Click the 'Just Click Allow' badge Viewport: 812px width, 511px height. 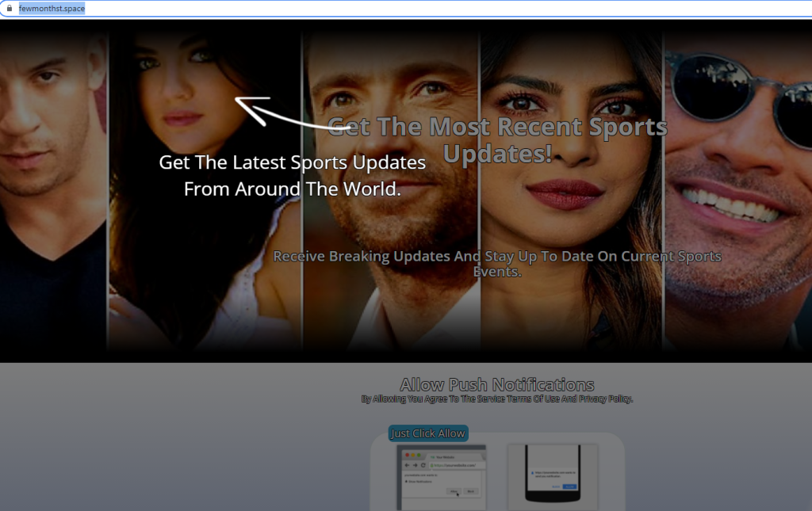click(428, 433)
